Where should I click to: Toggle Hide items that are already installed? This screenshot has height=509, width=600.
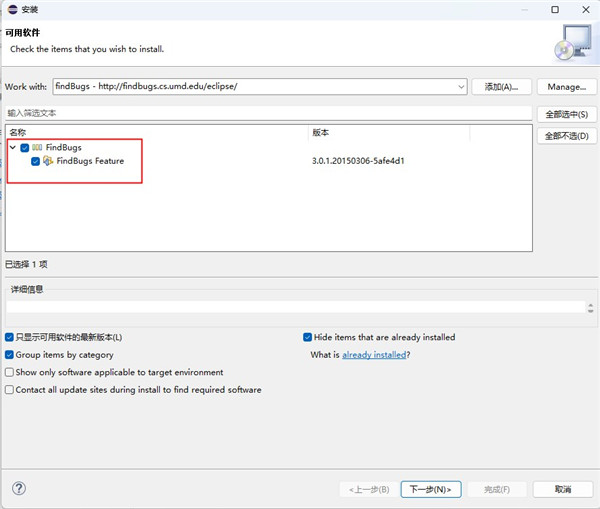click(x=307, y=337)
